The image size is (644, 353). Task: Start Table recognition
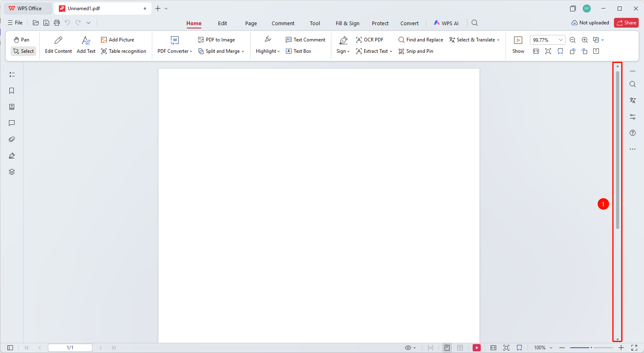(123, 51)
